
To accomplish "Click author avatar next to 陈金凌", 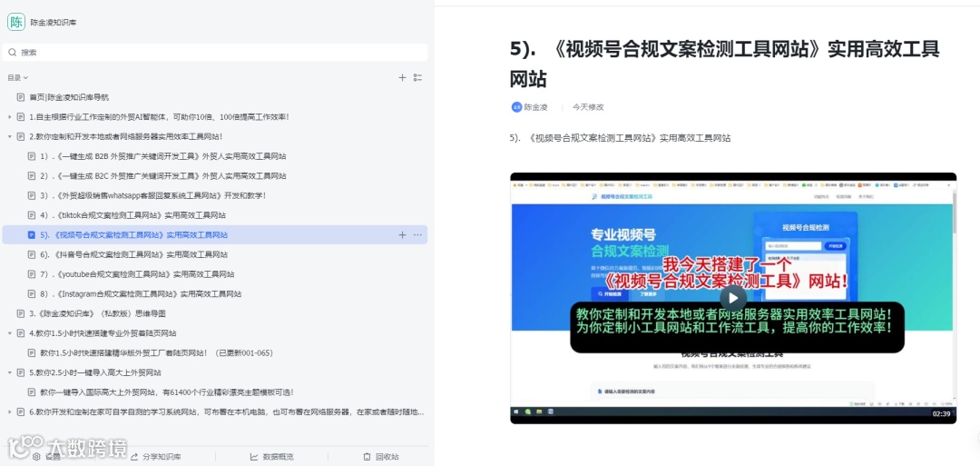I will pos(516,107).
